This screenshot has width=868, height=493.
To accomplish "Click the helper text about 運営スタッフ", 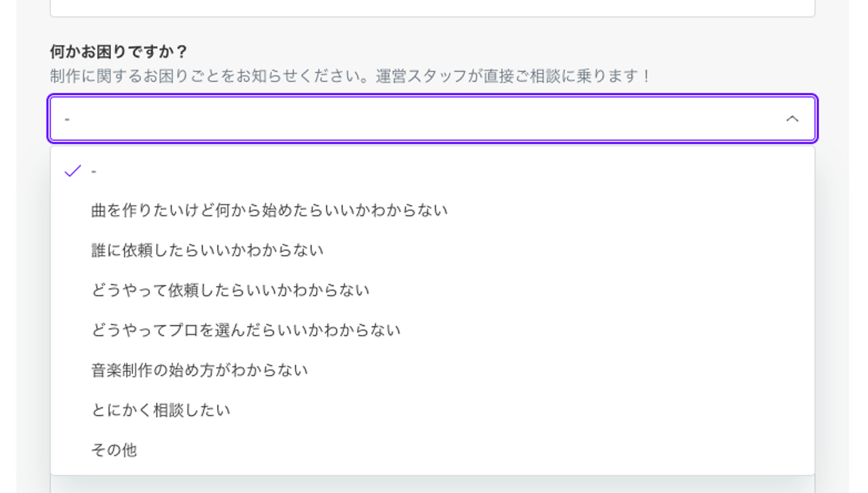I will point(350,77).
